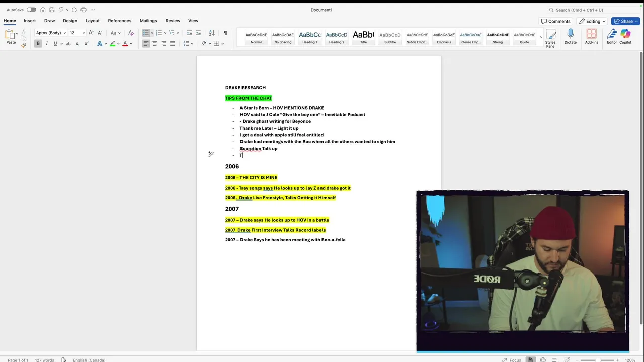
Task: Open the Undo history dropdown arrow
Action: pos(67,10)
